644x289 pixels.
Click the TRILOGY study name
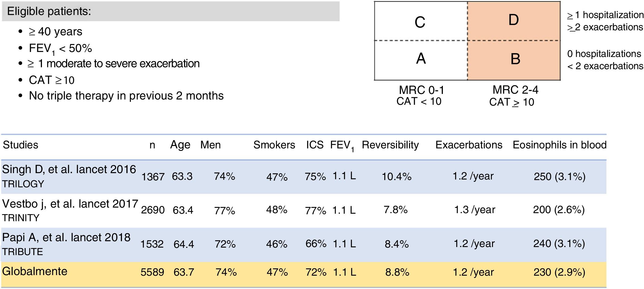(23, 184)
